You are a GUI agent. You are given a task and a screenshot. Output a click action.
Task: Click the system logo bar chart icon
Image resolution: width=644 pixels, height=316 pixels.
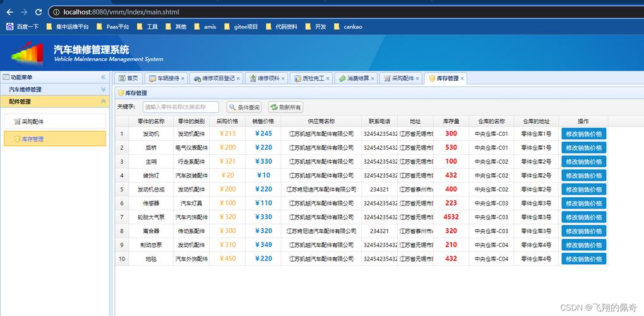pyautogui.click(x=28, y=54)
